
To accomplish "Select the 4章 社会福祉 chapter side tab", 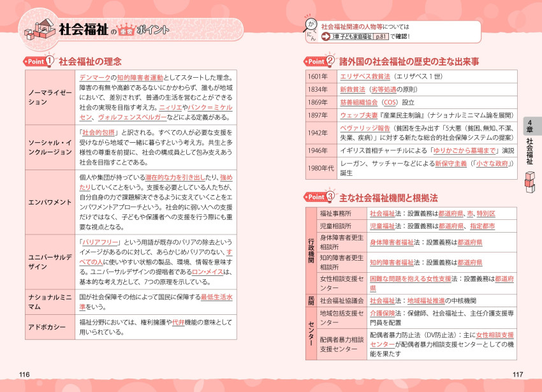I will pos(529,142).
